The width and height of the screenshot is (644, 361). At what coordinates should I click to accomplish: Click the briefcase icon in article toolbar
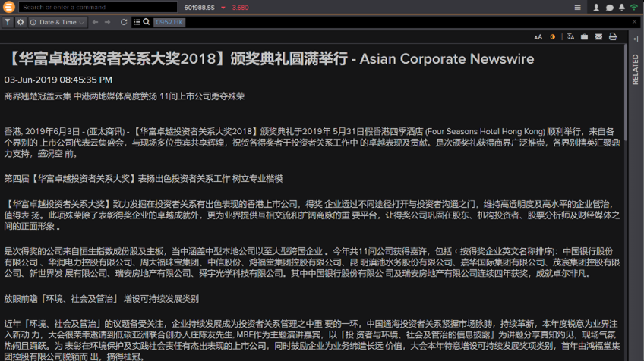(584, 37)
